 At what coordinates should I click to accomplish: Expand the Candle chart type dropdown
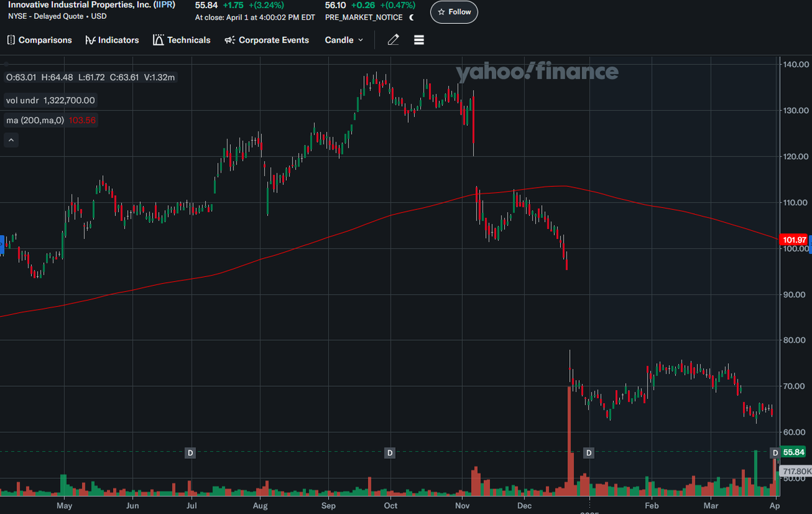tap(344, 40)
